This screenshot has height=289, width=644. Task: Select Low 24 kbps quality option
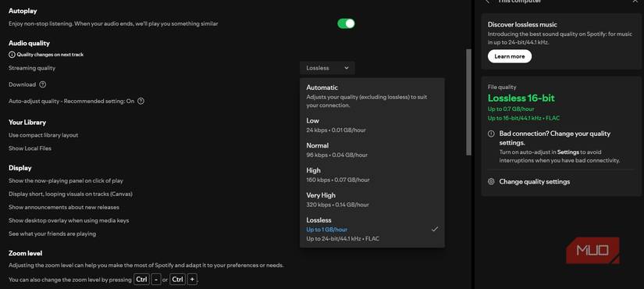click(x=372, y=125)
